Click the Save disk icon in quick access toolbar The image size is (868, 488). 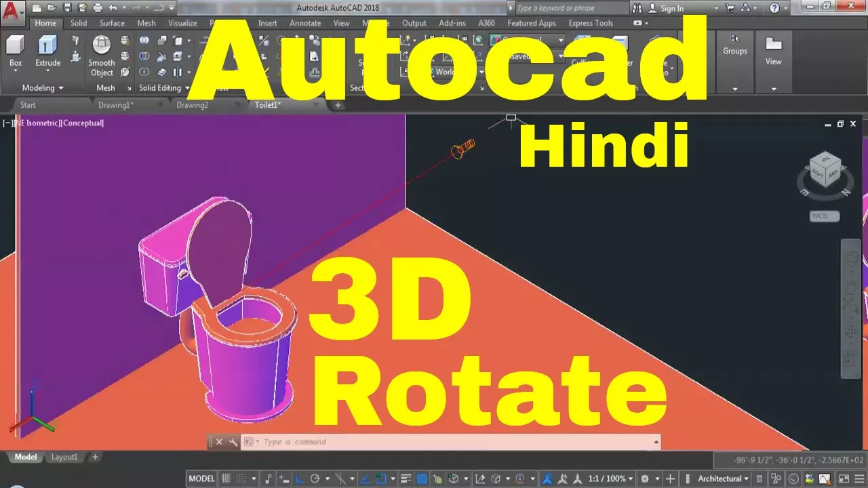67,8
